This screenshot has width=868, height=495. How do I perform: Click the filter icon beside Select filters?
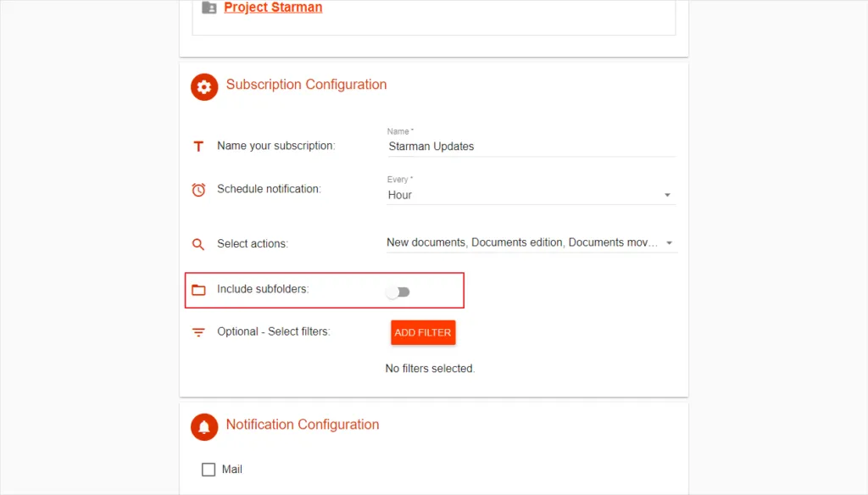point(198,332)
